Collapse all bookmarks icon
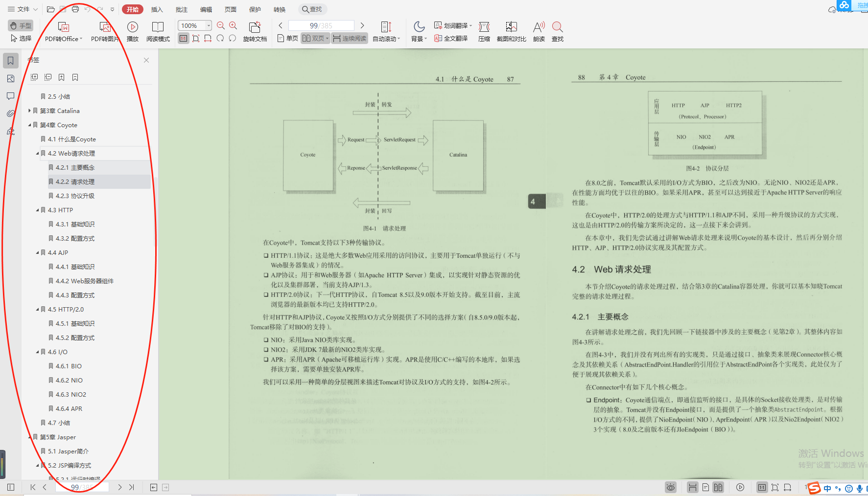The height and width of the screenshot is (496, 868). pyautogui.click(x=48, y=77)
